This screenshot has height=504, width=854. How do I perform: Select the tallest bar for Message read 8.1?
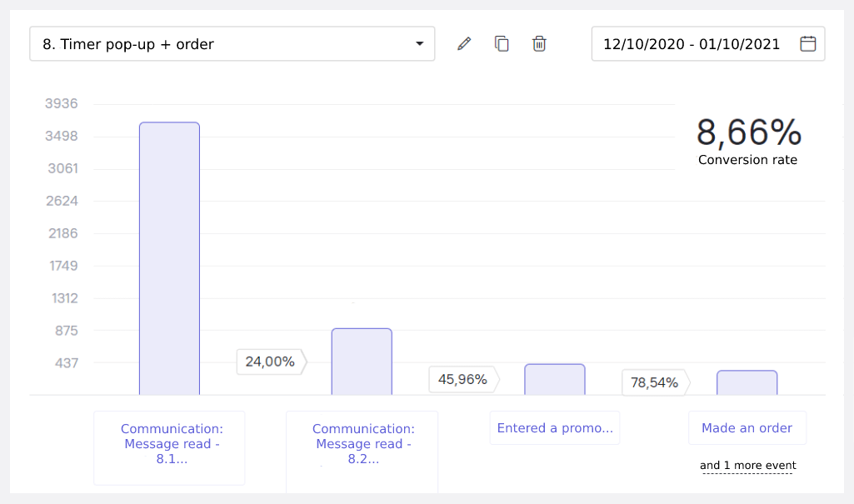pos(169,258)
